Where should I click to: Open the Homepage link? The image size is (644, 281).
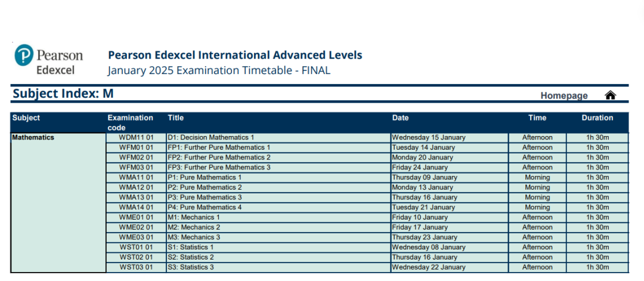tap(563, 95)
